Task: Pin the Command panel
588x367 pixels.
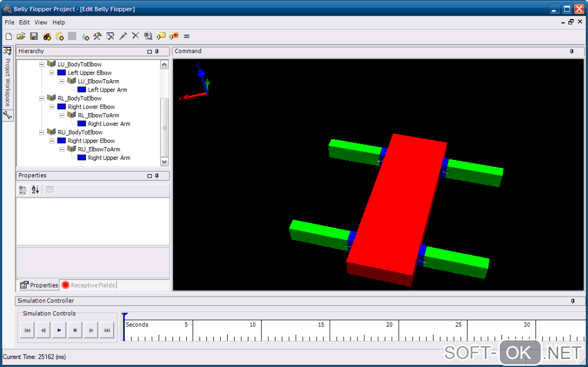Action: (571, 51)
